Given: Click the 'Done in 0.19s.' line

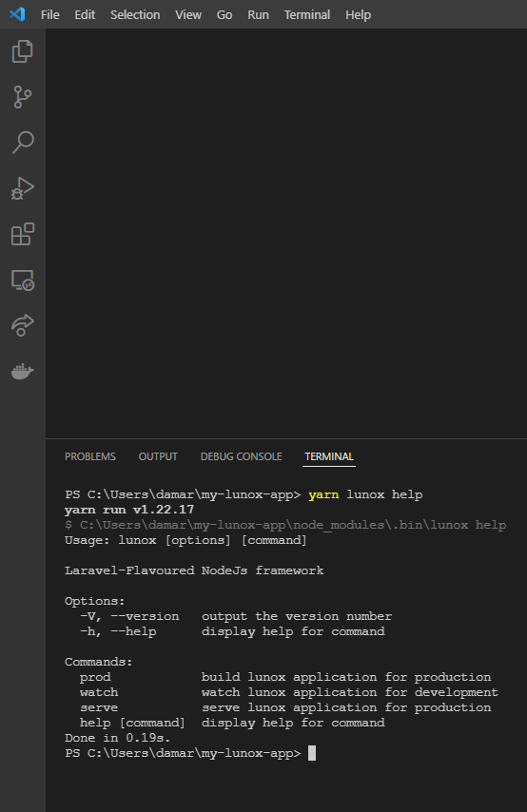Looking at the screenshot, I should [118, 738].
